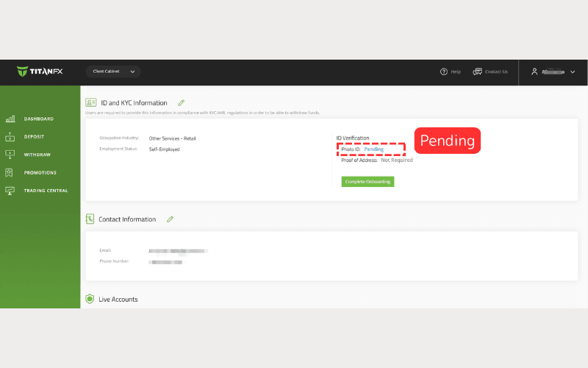Expand the user account menu chevron
The width and height of the screenshot is (588, 368).
(573, 71)
